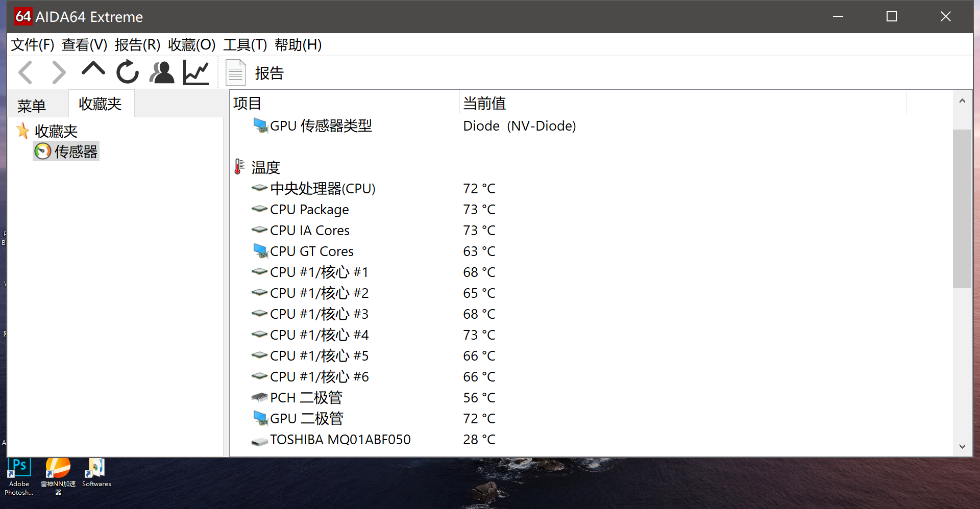Click chip icon of 核心 #2
The width and height of the screenshot is (980, 509).
point(260,292)
